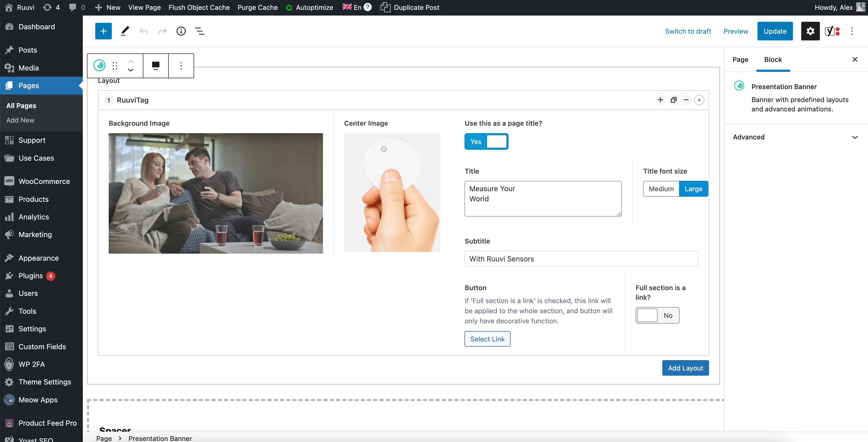Click Switch to draft
The image size is (868, 442).
[688, 31]
